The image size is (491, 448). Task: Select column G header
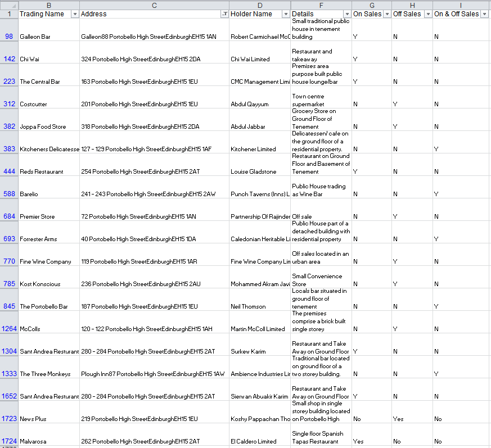pos(372,5)
